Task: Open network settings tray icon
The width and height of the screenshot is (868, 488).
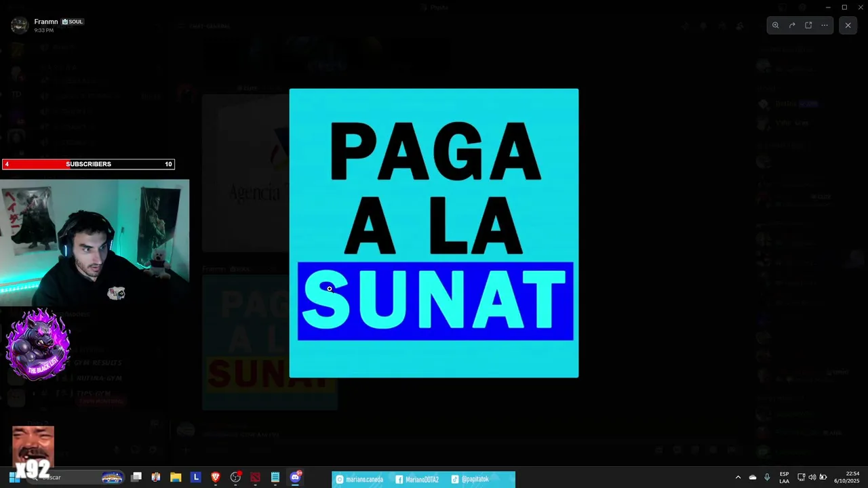Action: click(801, 477)
